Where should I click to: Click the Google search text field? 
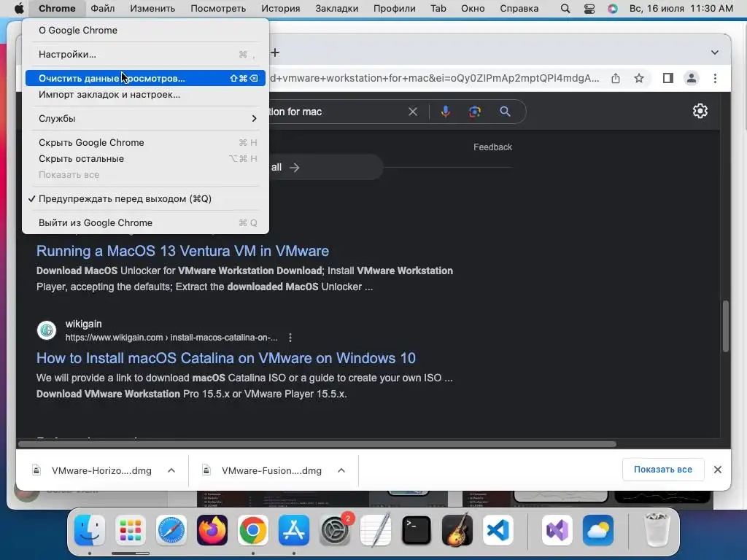333,112
